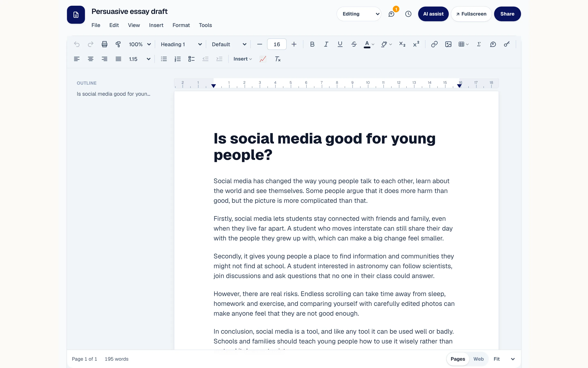Viewport: 588px width, 368px height.
Task: Insert a checklist
Action: pyautogui.click(x=192, y=59)
